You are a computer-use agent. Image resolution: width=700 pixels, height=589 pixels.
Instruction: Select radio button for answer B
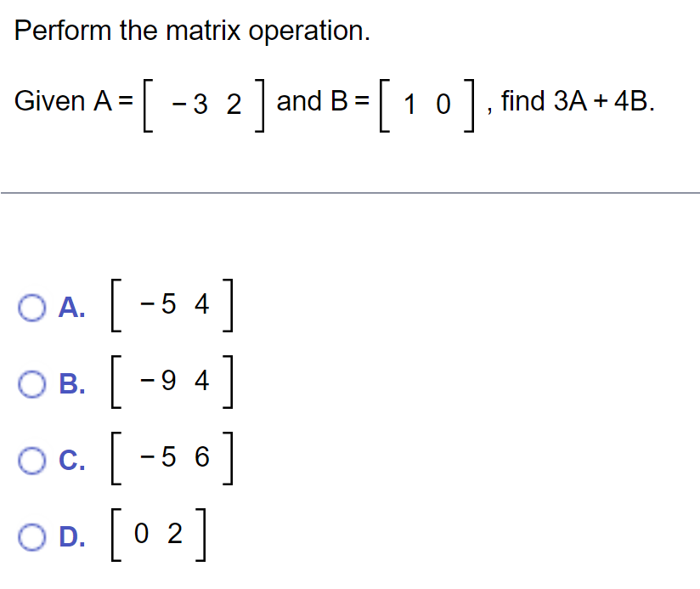(32, 385)
